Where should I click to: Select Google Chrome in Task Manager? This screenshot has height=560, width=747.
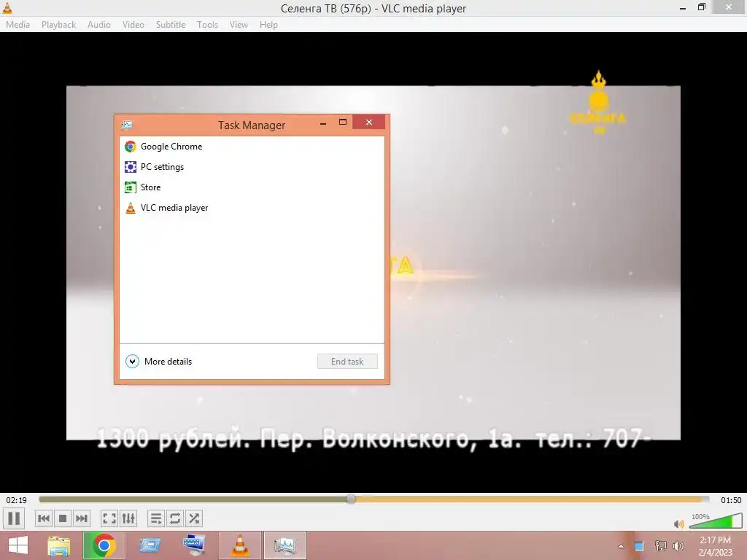click(252, 147)
